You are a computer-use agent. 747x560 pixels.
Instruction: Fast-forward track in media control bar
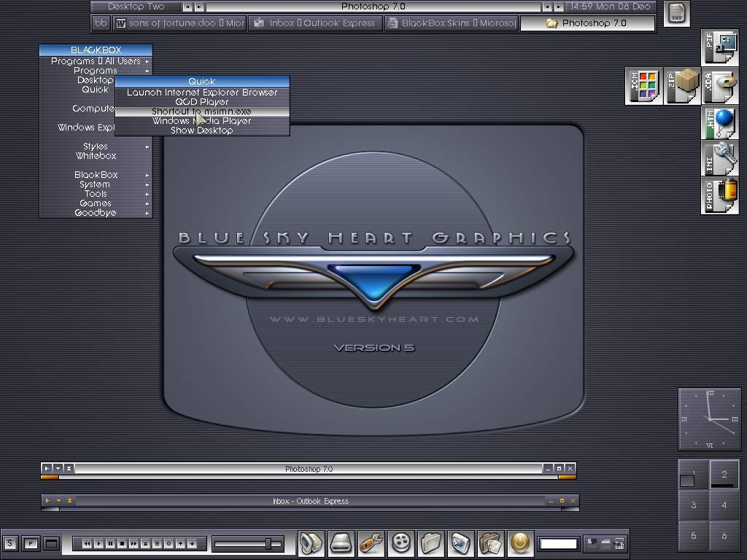pos(133,543)
